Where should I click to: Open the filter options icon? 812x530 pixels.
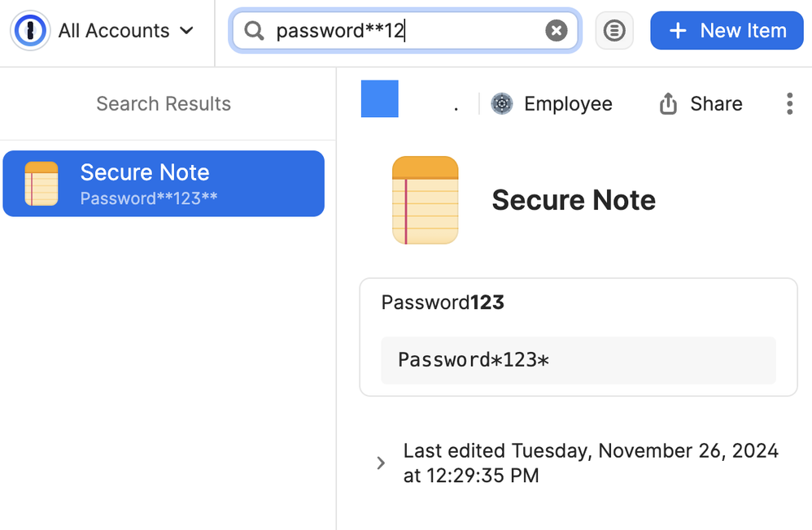(x=614, y=31)
